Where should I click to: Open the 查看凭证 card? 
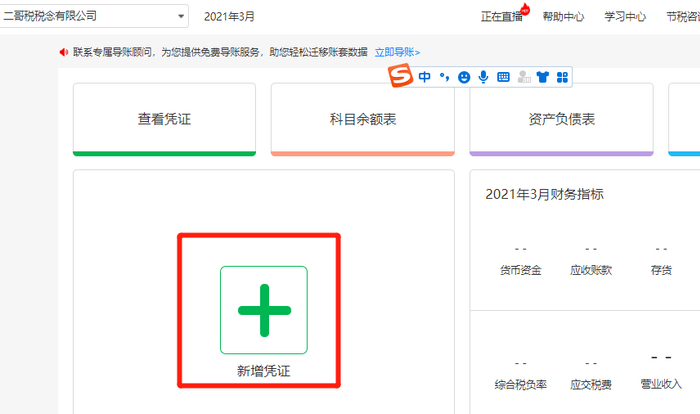[164, 119]
